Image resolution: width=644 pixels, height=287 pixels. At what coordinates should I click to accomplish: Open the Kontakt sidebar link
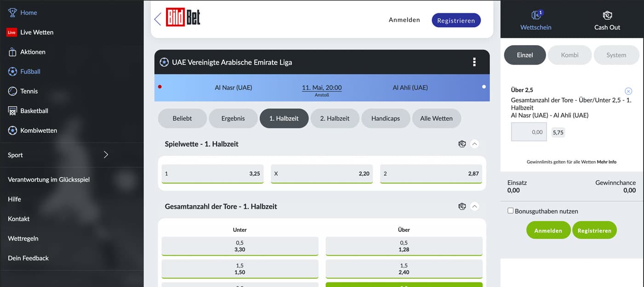19,219
